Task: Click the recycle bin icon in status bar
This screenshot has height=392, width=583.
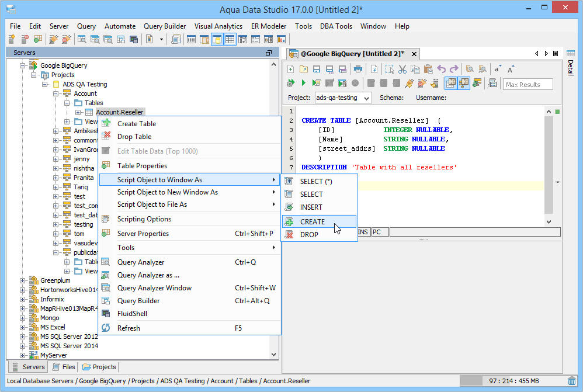Action: 572,381
